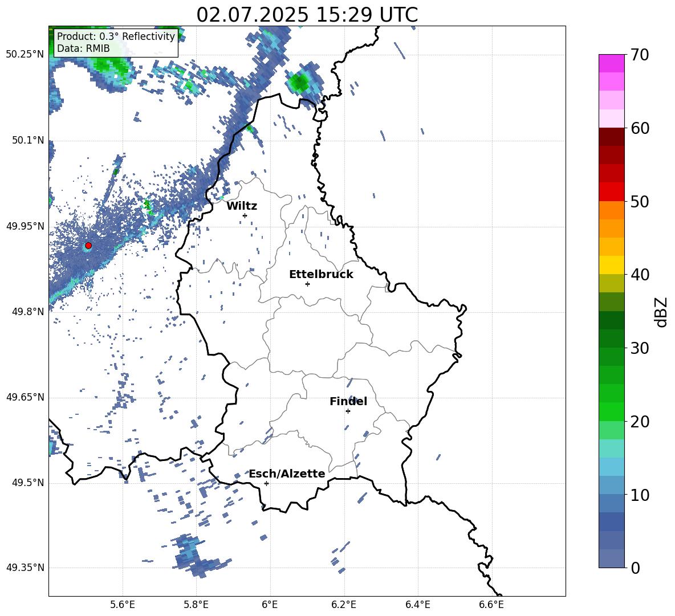Viewport: 675px width, 616px height.
Task: Click the colorbar tick label 20
Action: [640, 421]
